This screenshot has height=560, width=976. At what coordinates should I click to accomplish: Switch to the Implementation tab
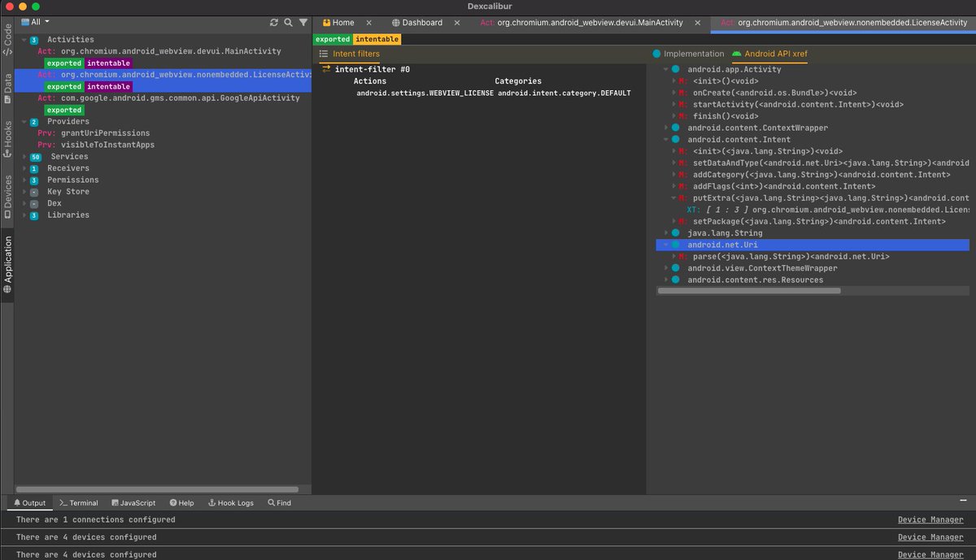(688, 54)
